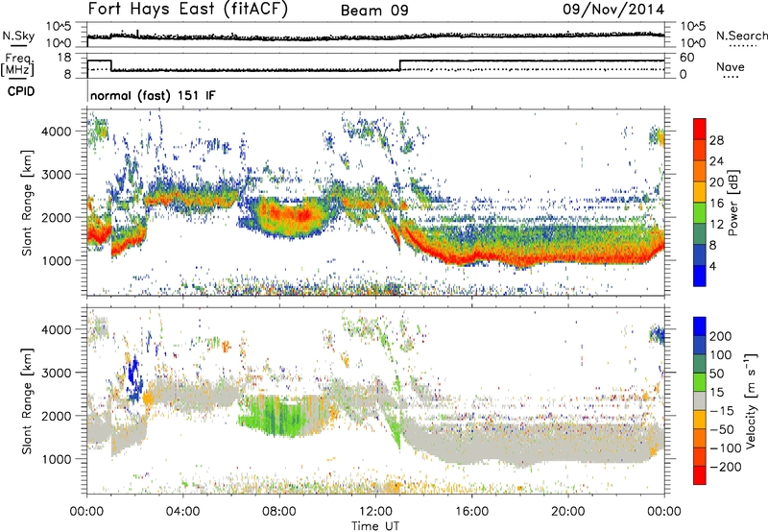Click the "18" tick on the frequency axis
Screen dimensions: 768x532
[x=64, y=58]
